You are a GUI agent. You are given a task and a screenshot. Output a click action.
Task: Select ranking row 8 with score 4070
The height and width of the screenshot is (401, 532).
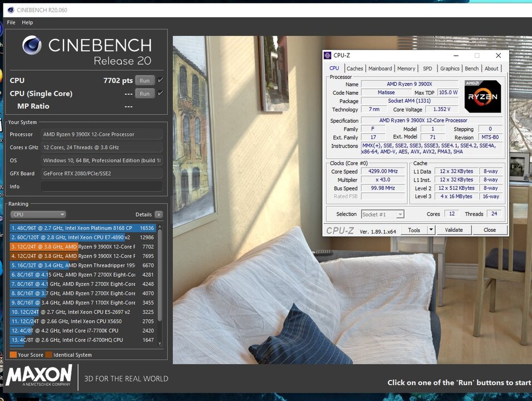point(83,294)
